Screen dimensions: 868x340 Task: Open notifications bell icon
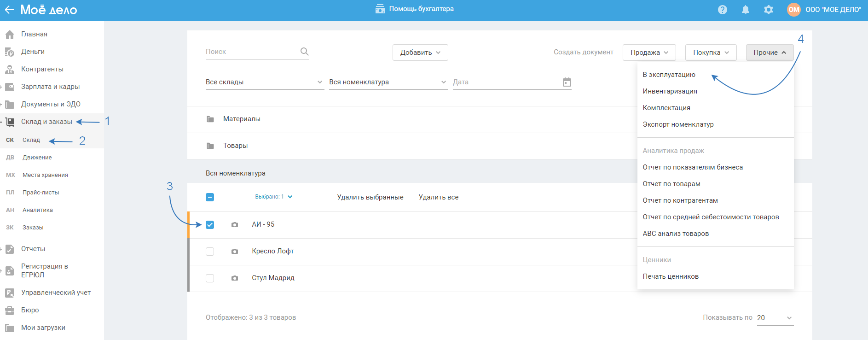pyautogui.click(x=746, y=10)
